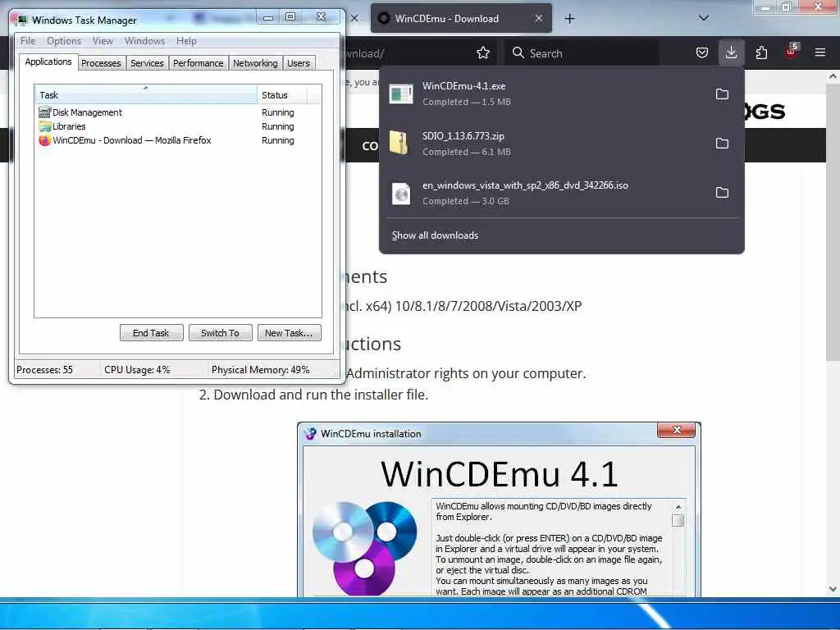
Task: Switch to the Users tab
Action: point(299,63)
